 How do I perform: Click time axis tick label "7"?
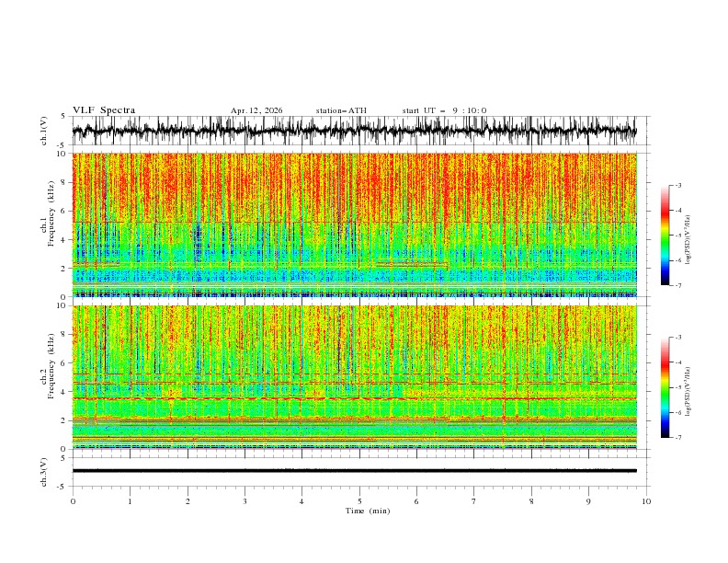click(x=474, y=501)
